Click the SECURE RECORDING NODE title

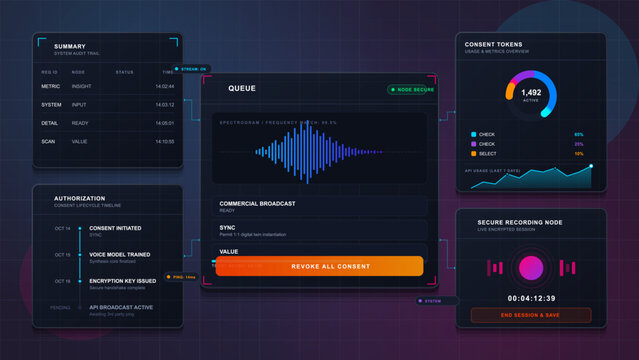coord(520,222)
